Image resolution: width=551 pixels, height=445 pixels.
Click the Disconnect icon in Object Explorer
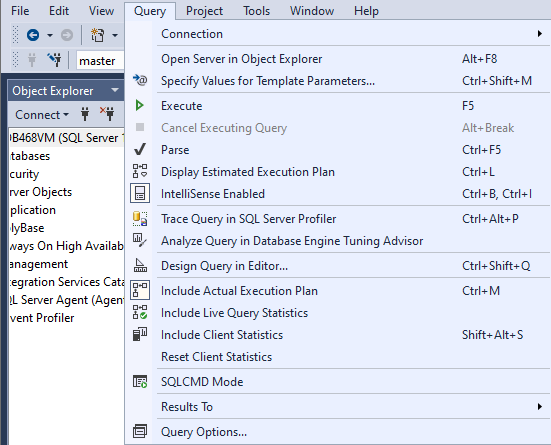tap(107, 114)
